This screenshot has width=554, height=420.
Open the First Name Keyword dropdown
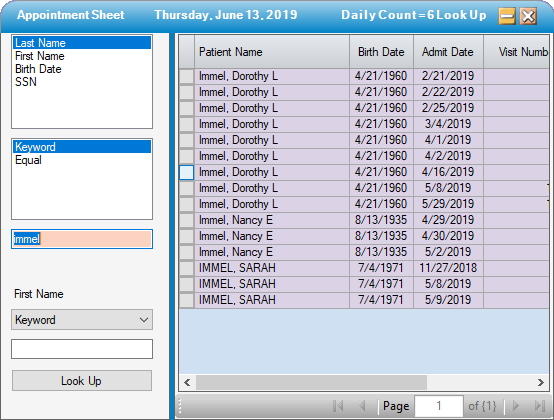(x=82, y=320)
